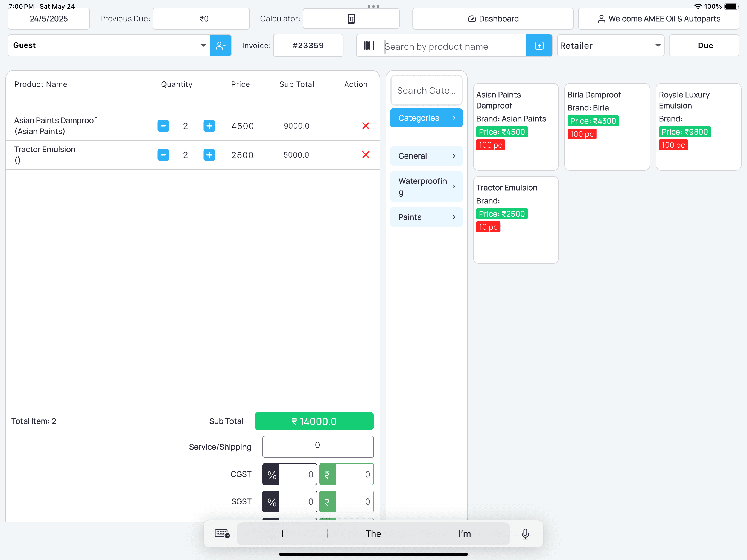Image resolution: width=747 pixels, height=560 pixels.
Task: Open the Waterproofing category
Action: pyautogui.click(x=426, y=186)
